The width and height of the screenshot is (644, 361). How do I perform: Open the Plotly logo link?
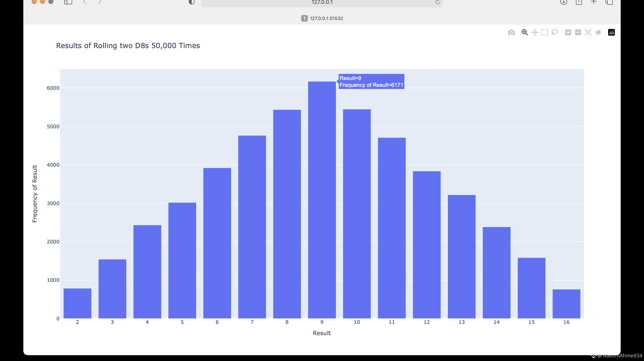pyautogui.click(x=611, y=32)
